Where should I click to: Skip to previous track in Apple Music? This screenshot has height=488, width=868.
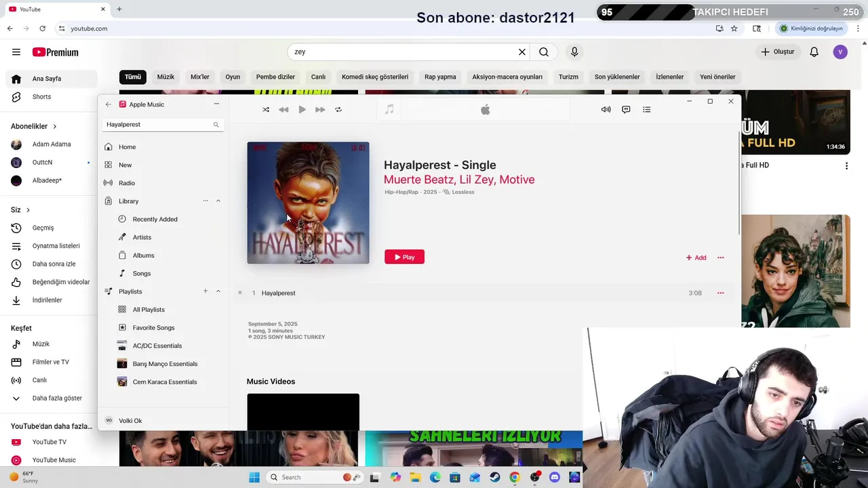tap(283, 110)
